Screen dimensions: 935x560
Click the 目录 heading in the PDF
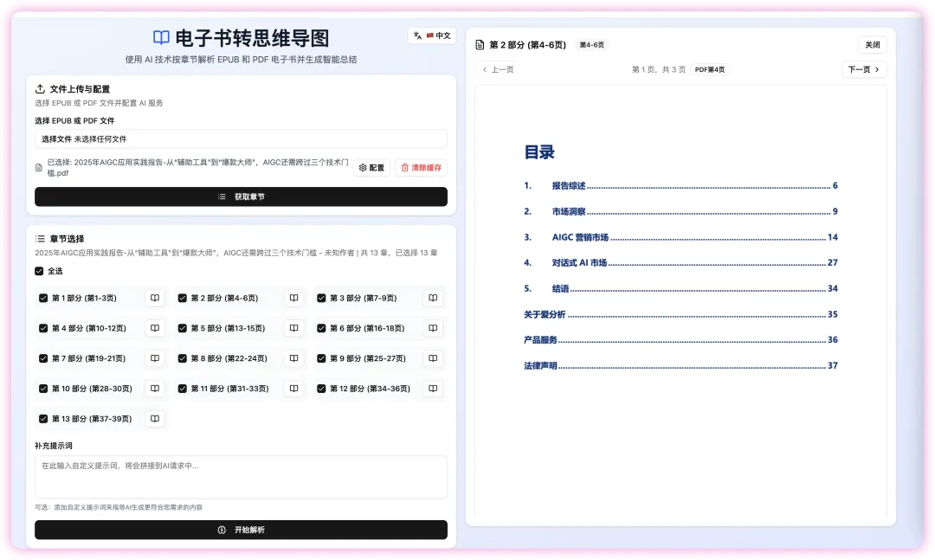[539, 152]
